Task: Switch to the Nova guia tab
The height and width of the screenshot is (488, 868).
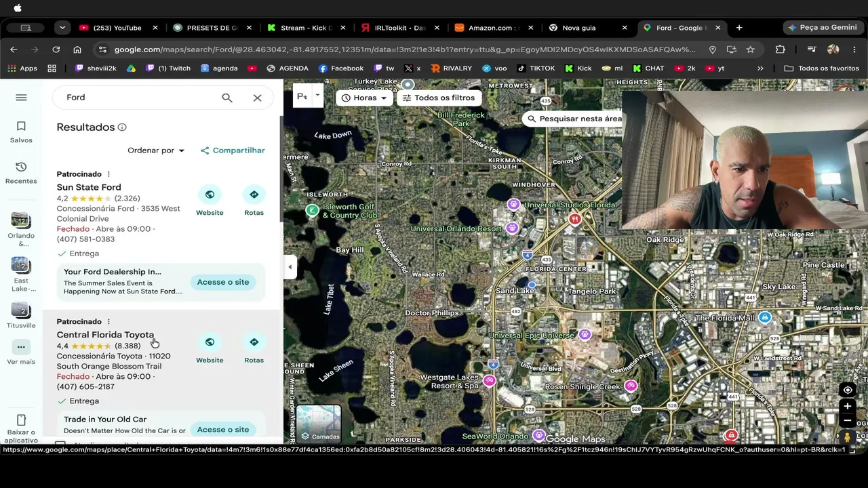Action: click(x=587, y=28)
